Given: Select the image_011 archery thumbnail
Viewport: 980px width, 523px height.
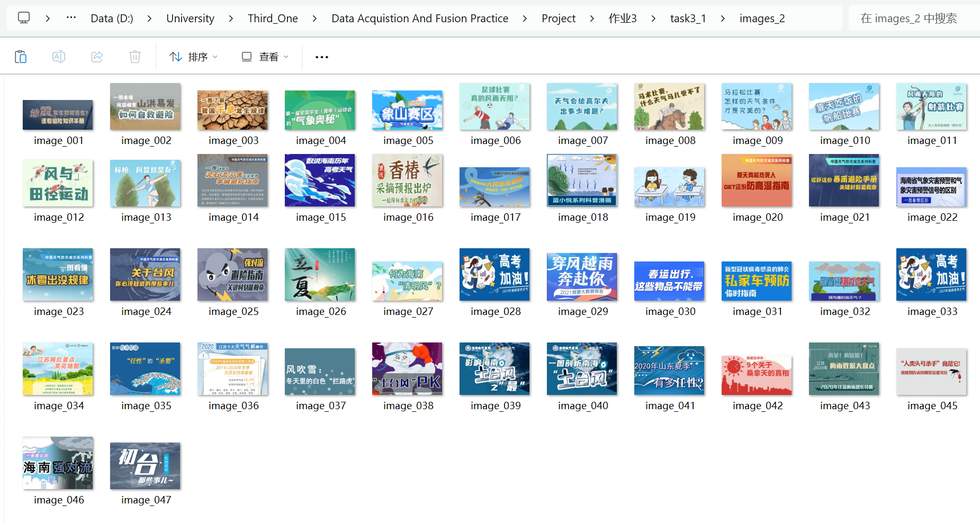Looking at the screenshot, I should [931, 106].
